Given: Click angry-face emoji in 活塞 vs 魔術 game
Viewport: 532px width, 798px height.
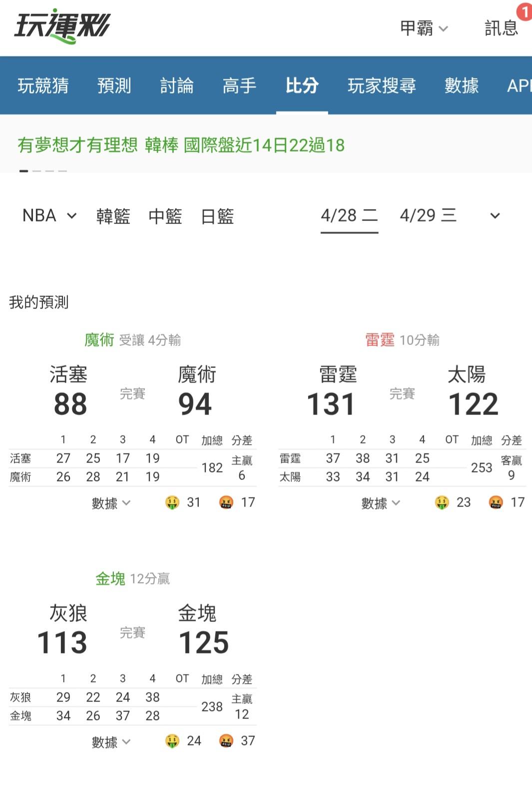Looking at the screenshot, I should pyautogui.click(x=226, y=502).
